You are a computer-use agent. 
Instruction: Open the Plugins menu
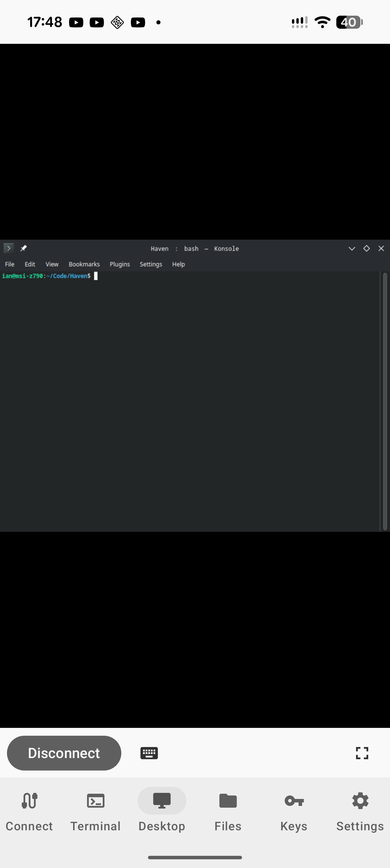(x=120, y=264)
